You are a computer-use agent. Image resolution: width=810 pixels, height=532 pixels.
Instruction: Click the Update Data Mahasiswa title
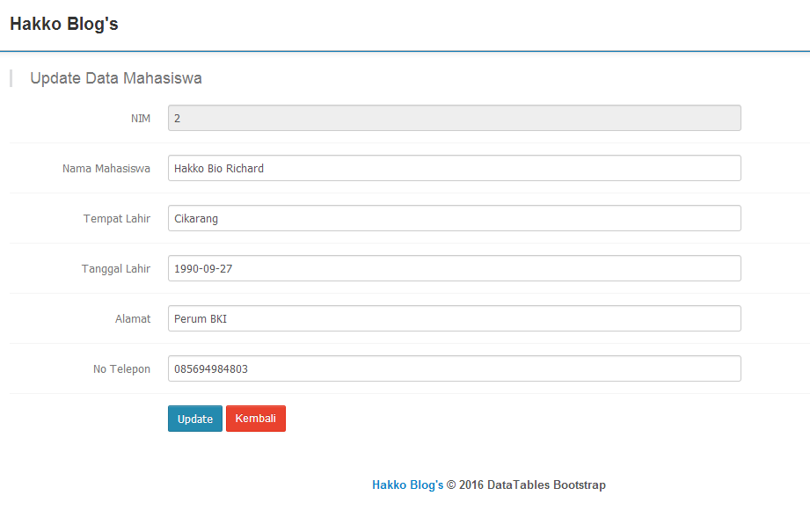(x=115, y=78)
